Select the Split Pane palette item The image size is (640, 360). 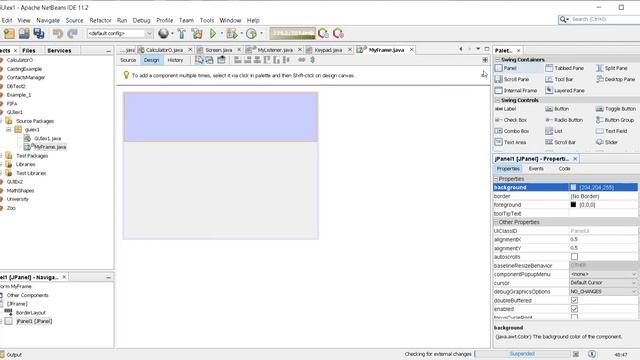[x=611, y=68]
